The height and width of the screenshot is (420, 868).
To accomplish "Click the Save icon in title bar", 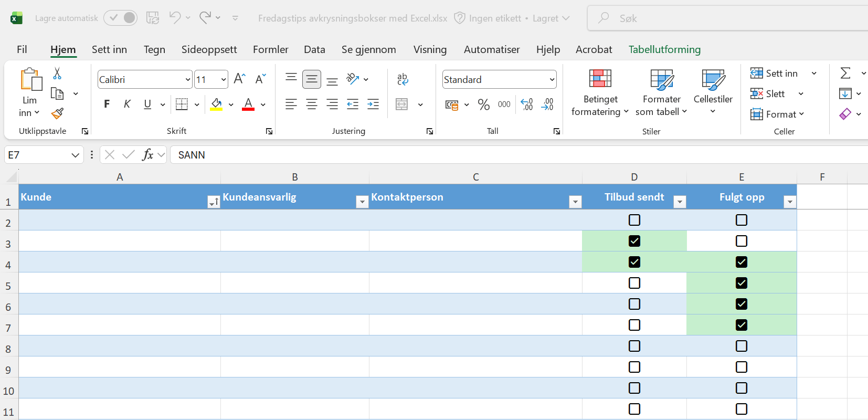I will (x=153, y=18).
